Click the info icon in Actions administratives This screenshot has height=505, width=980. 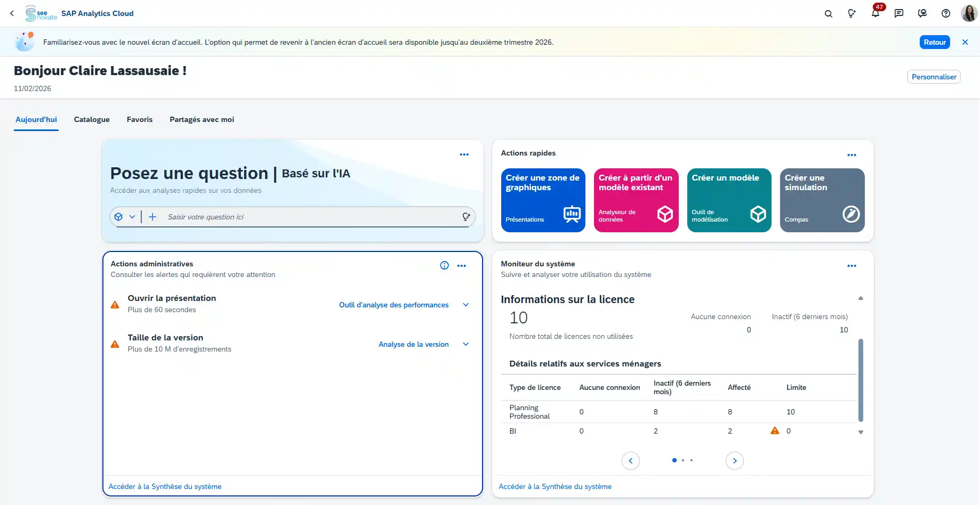pyautogui.click(x=444, y=265)
